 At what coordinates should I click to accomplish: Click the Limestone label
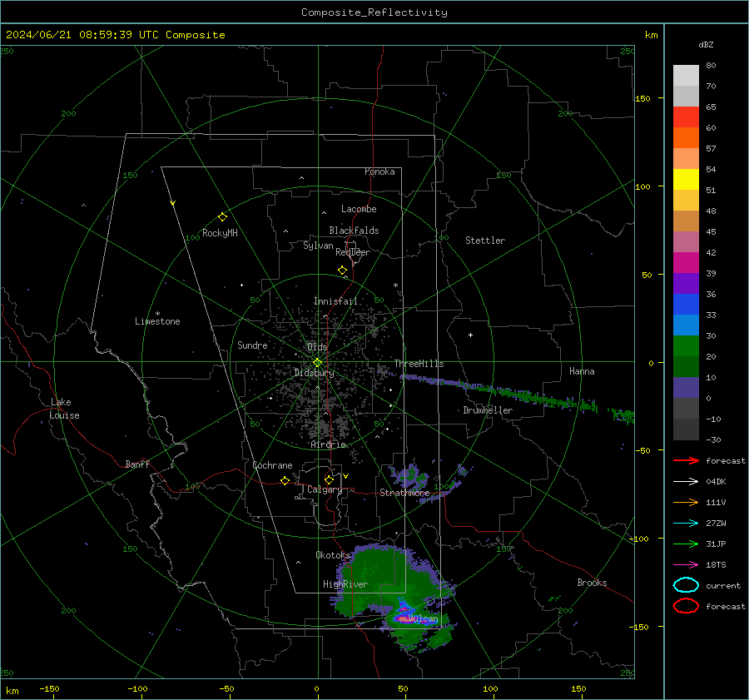click(157, 321)
